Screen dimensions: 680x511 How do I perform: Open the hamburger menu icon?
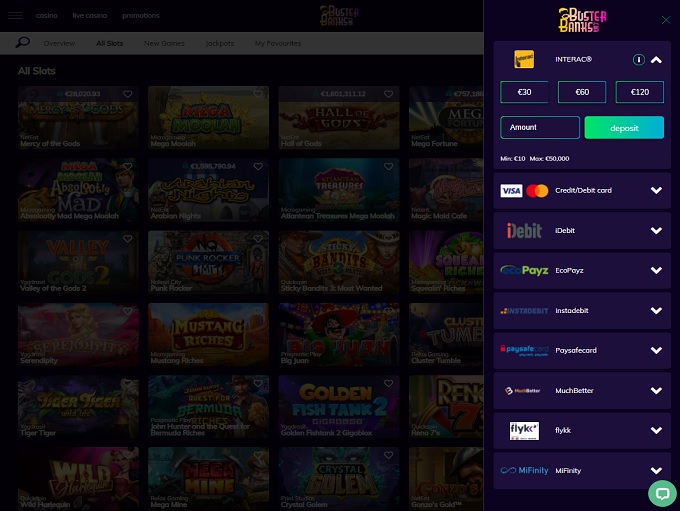pos(15,16)
